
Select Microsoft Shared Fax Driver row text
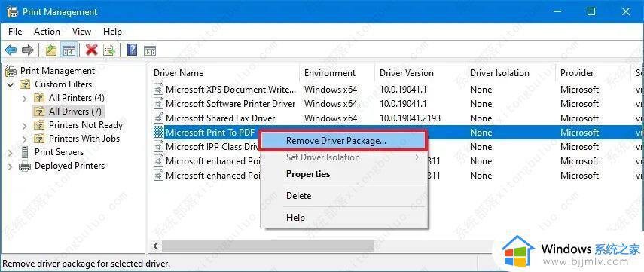point(220,118)
